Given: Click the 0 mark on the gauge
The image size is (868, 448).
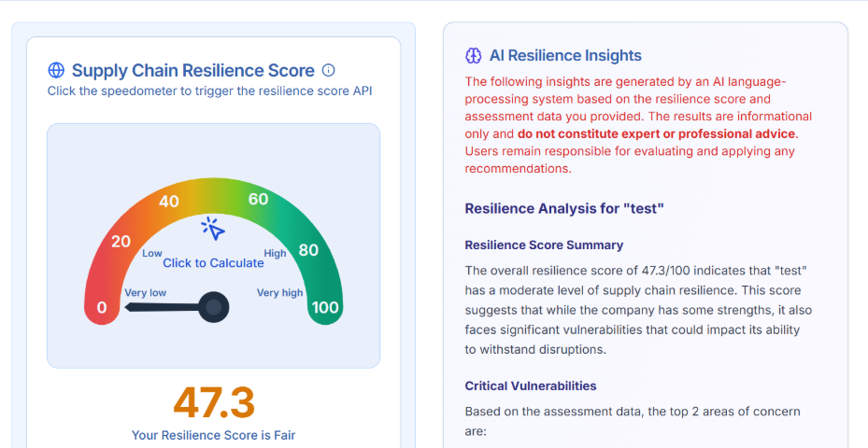Looking at the screenshot, I should click(x=102, y=307).
